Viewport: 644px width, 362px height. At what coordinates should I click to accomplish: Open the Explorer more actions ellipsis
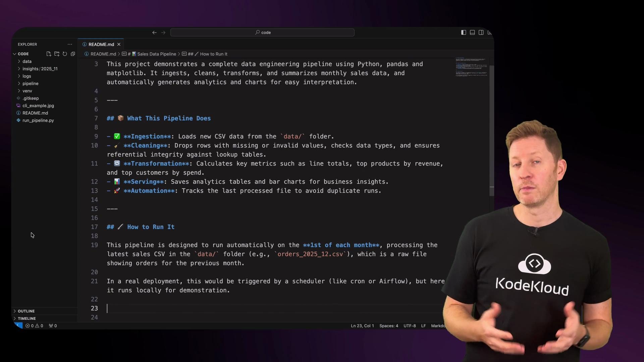point(70,44)
